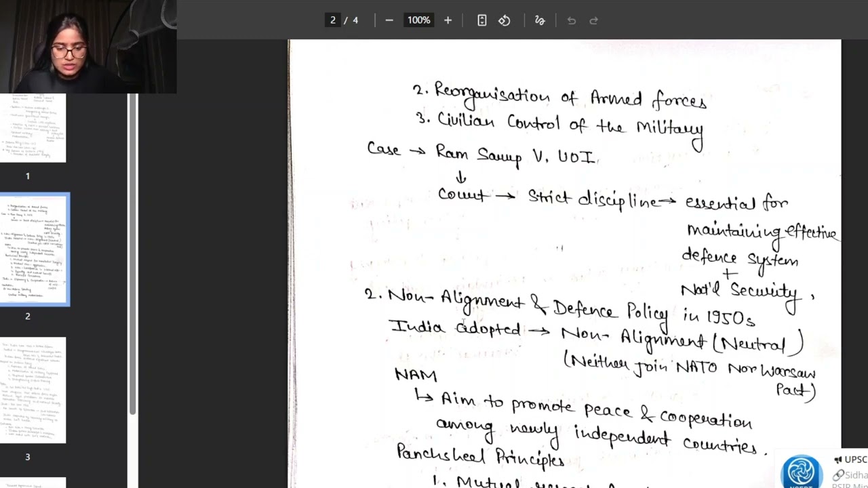This screenshot has width=868, height=488.
Task: Redo the annotation
Action: click(x=594, y=20)
